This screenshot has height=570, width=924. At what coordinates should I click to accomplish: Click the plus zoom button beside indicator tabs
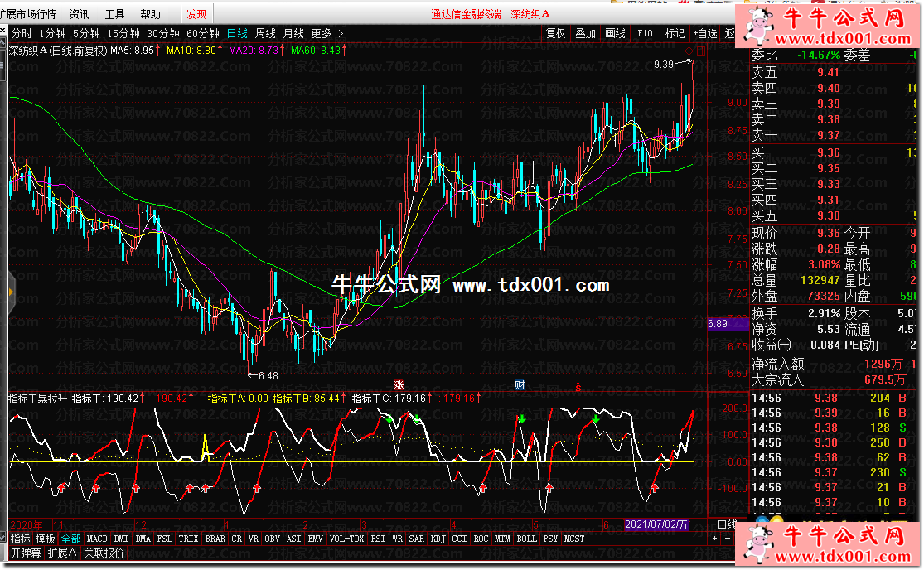tap(714, 539)
